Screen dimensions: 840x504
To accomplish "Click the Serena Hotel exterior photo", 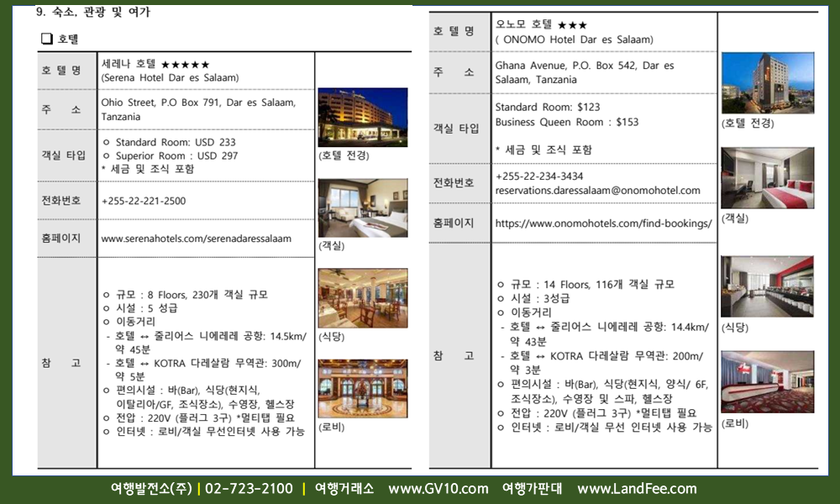I will pyautogui.click(x=363, y=118).
